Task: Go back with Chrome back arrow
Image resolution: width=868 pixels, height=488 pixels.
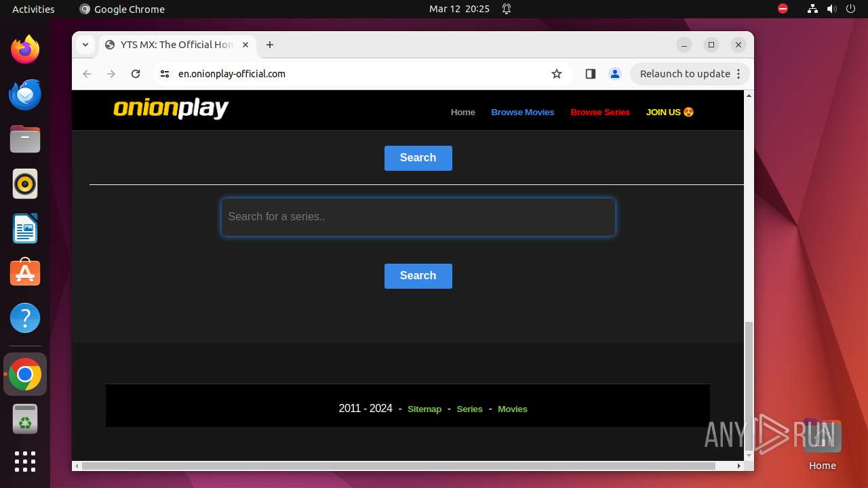Action: coord(87,74)
